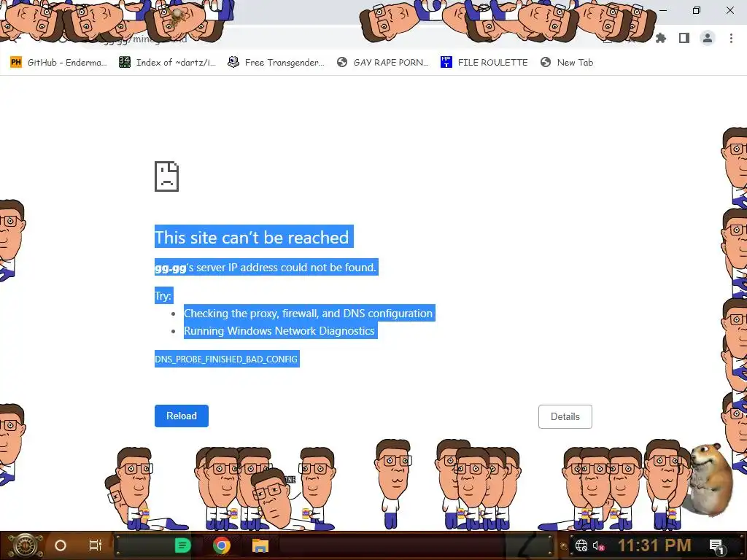Open File Explorer from the taskbar
Image resolution: width=747 pixels, height=560 pixels.
(260, 545)
